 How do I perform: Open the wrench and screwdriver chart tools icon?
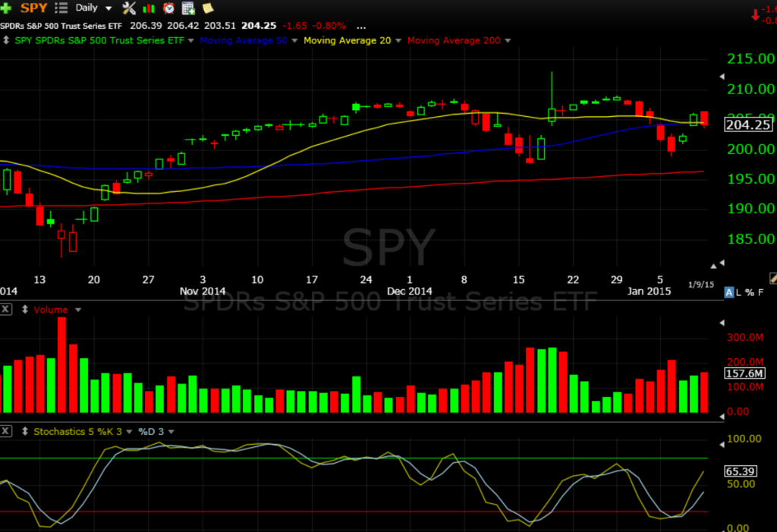(129, 8)
